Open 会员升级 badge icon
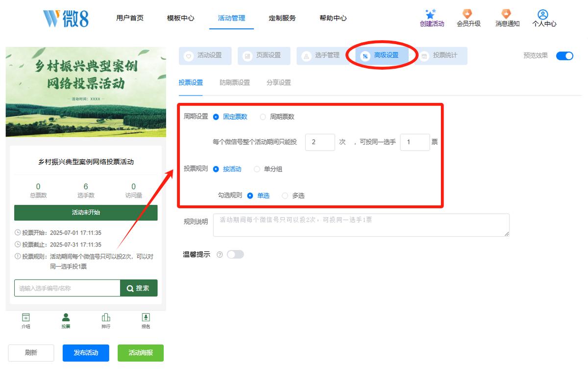 pyautogui.click(x=468, y=14)
